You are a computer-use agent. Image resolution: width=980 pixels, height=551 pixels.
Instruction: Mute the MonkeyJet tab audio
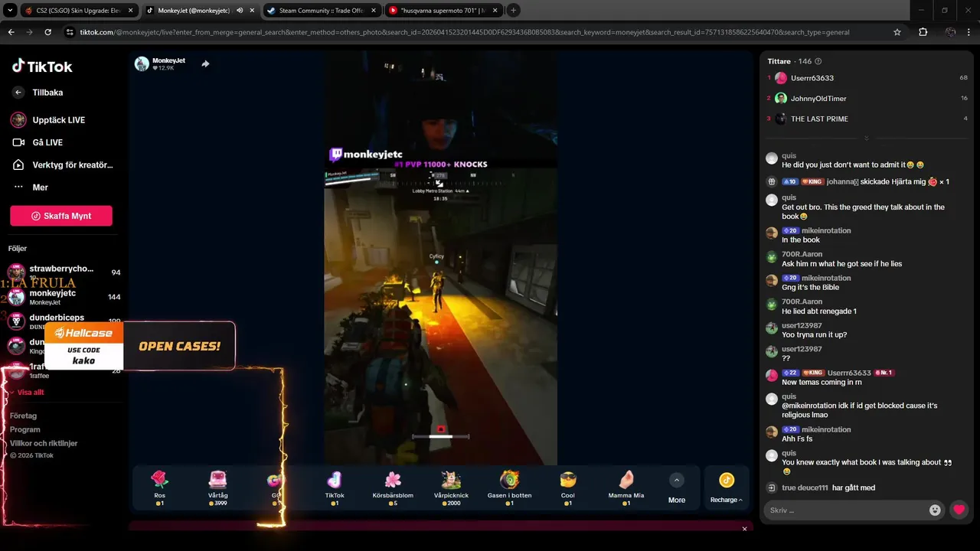[x=240, y=11]
